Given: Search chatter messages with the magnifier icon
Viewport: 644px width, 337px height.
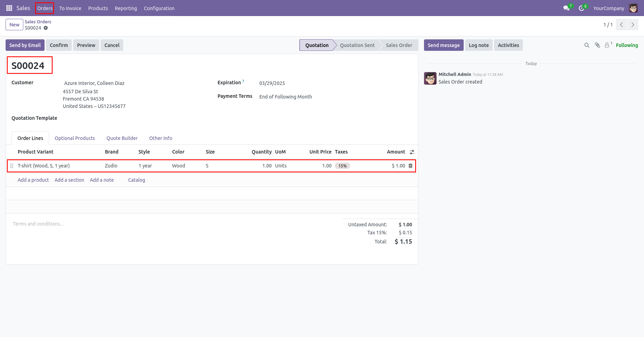Looking at the screenshot, I should (x=587, y=45).
